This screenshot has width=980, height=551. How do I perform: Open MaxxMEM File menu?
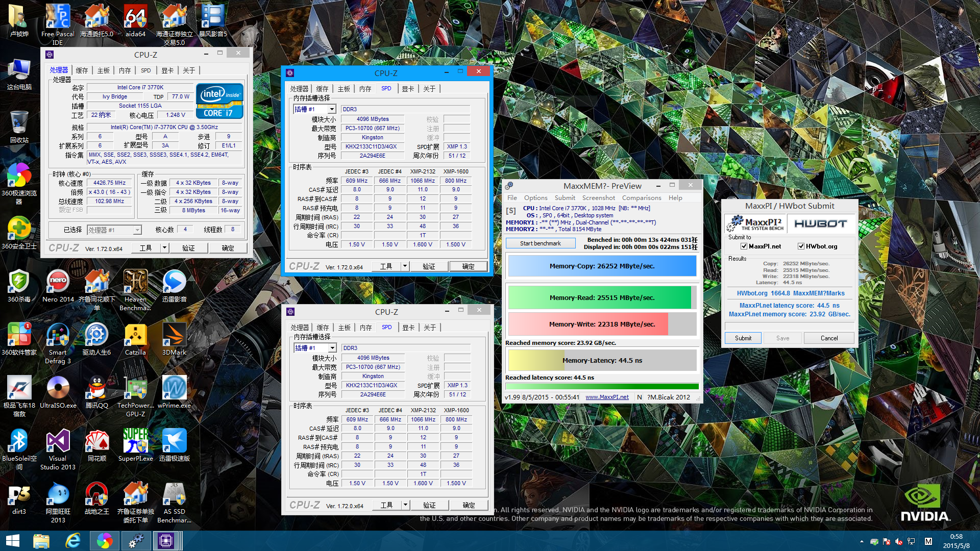(512, 198)
